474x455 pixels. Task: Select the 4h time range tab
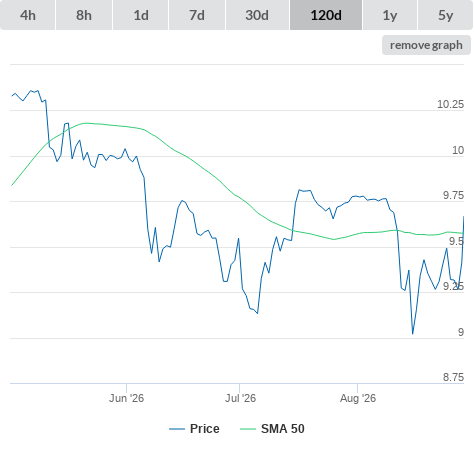[27, 15]
